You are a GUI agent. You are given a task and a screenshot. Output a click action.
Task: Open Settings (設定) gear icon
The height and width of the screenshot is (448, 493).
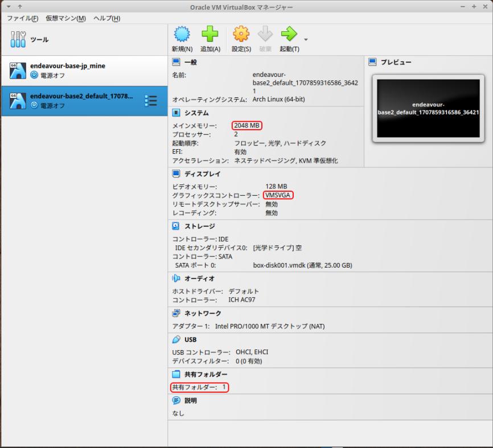[241, 34]
